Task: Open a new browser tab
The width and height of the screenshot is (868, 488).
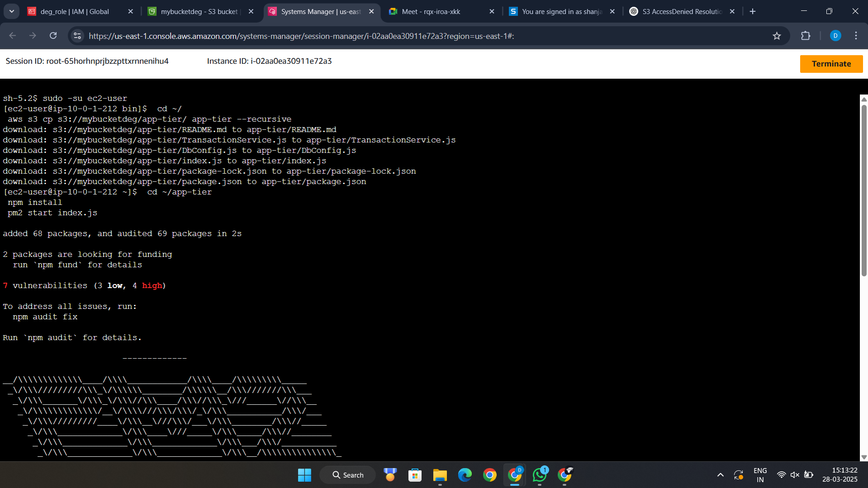Action: [753, 12]
